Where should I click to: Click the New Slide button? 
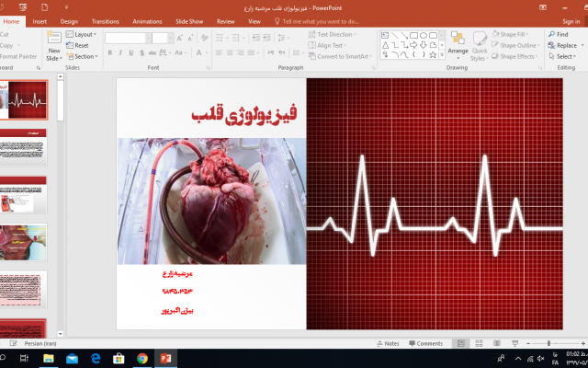[x=54, y=46]
